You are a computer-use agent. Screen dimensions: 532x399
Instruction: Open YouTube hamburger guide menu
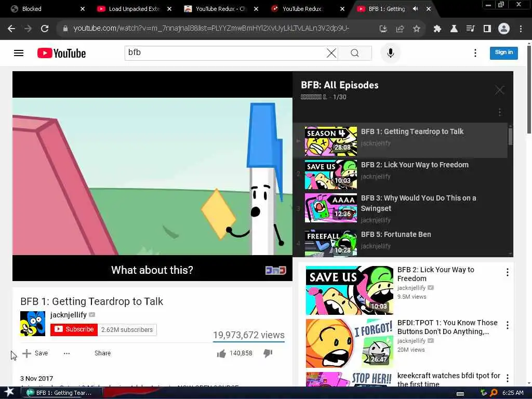tap(19, 53)
